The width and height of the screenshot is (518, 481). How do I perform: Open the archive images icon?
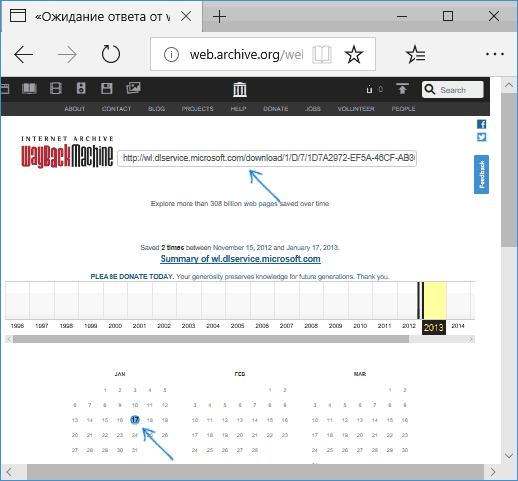[133, 88]
